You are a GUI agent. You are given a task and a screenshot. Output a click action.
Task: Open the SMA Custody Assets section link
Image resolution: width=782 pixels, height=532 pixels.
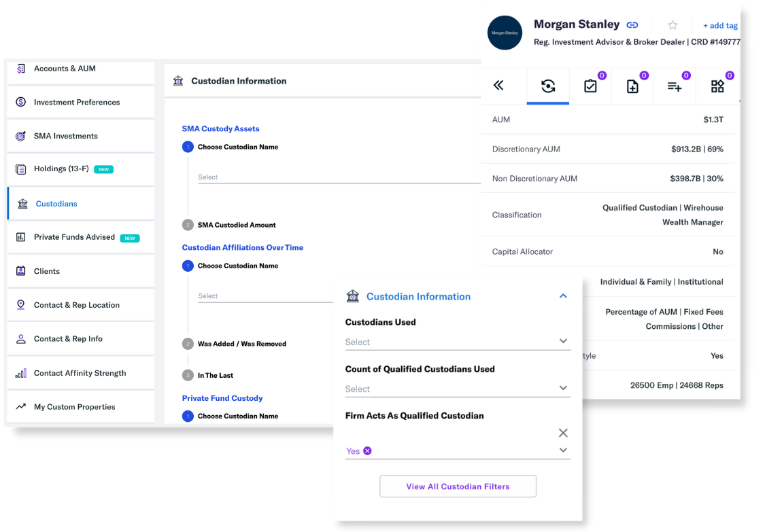(220, 128)
